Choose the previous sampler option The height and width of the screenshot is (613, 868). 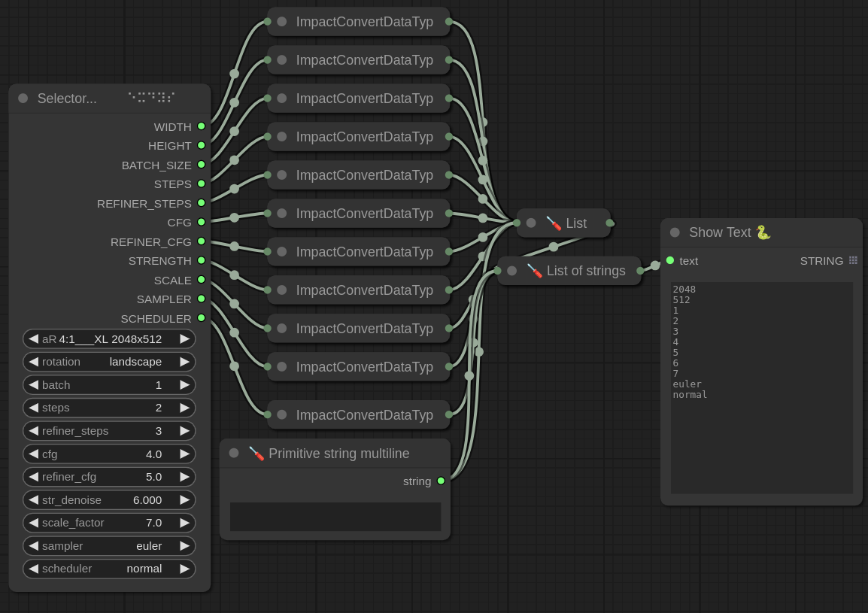pyautogui.click(x=34, y=545)
